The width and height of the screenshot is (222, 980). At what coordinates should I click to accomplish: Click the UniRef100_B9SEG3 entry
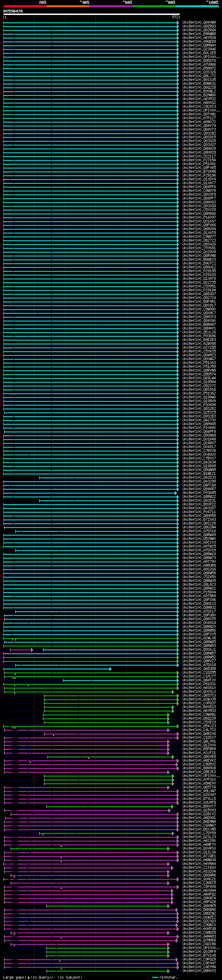coord(199,707)
